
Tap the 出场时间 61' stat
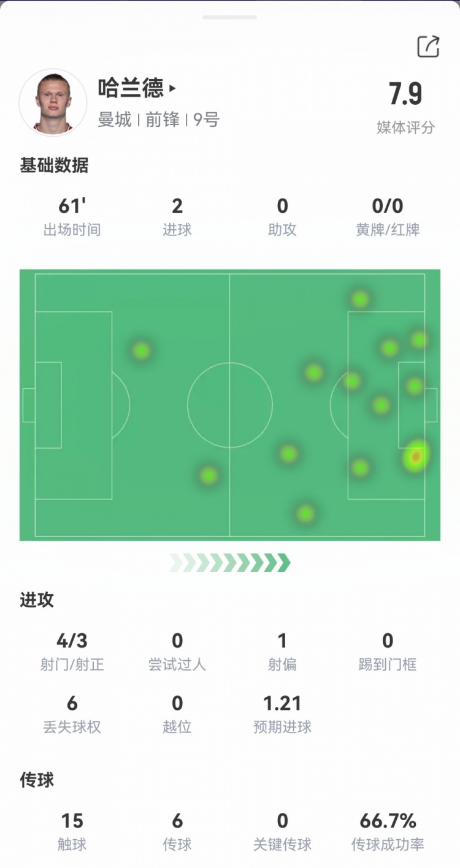pyautogui.click(x=72, y=217)
